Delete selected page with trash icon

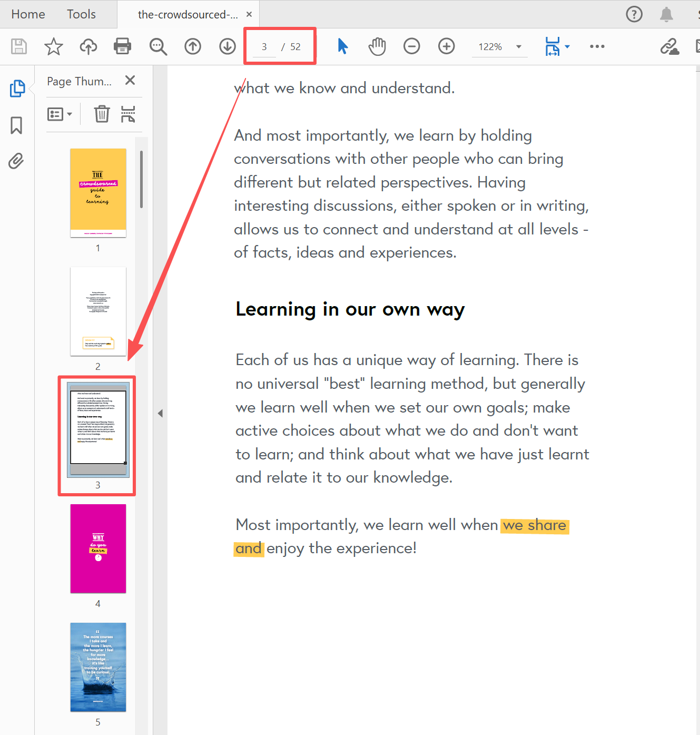(102, 114)
